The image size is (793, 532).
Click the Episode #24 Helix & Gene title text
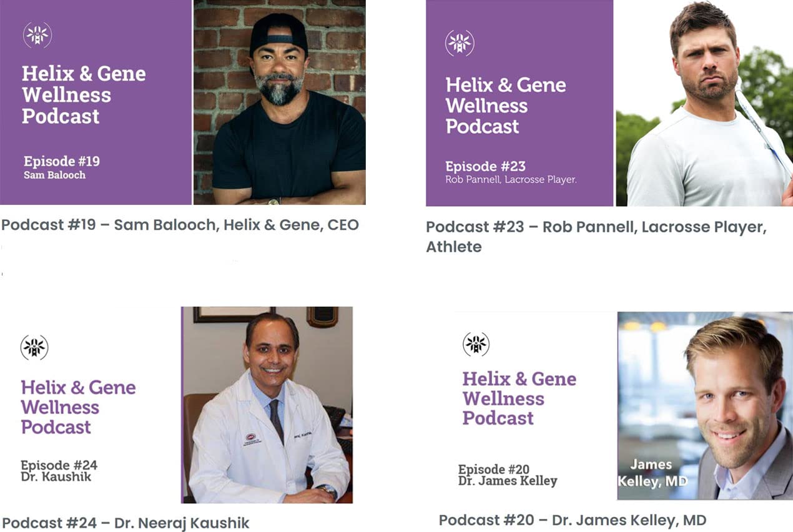(78, 407)
